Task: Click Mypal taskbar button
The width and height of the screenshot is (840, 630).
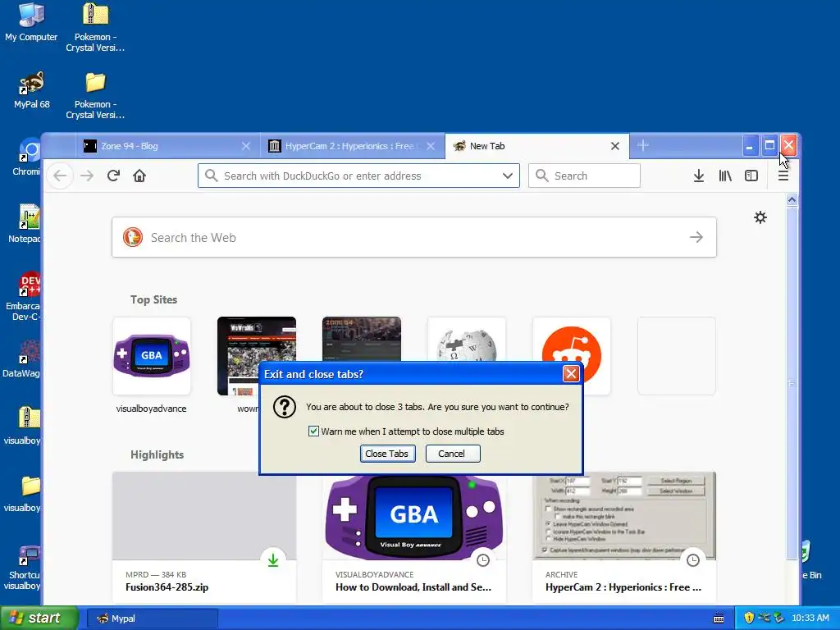Action: pos(152,619)
